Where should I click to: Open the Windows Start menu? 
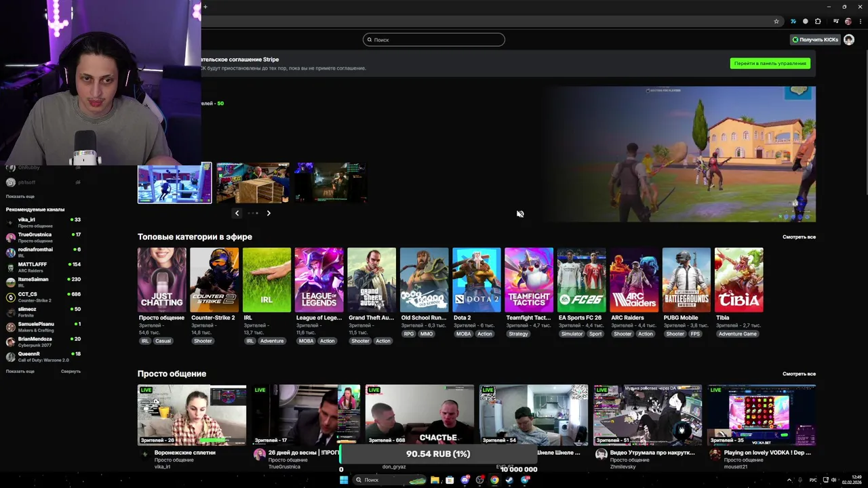pyautogui.click(x=344, y=480)
